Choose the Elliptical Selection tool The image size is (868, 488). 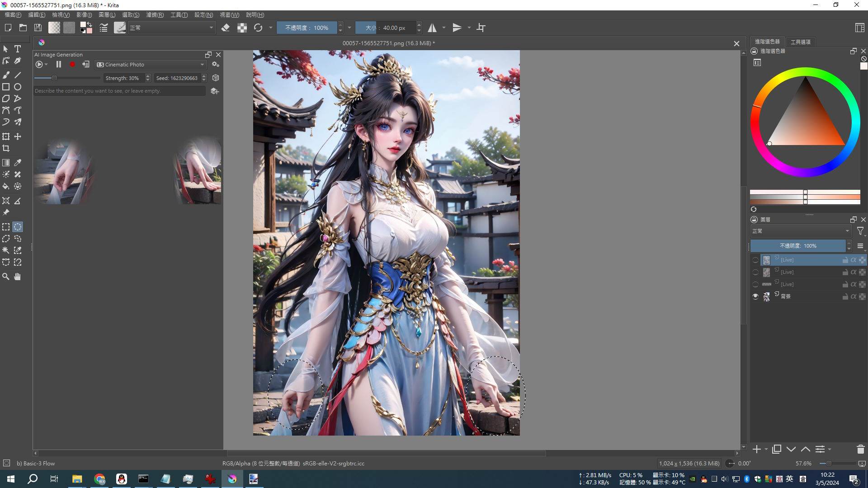click(18, 227)
